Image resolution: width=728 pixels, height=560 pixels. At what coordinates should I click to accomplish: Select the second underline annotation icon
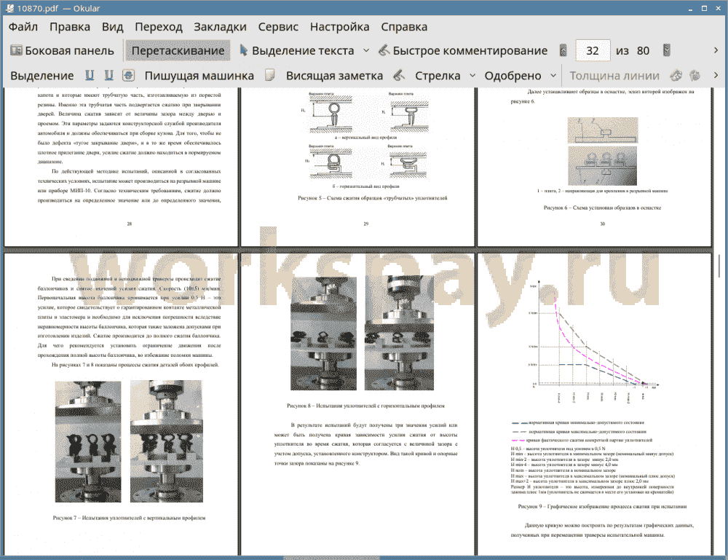(108, 75)
